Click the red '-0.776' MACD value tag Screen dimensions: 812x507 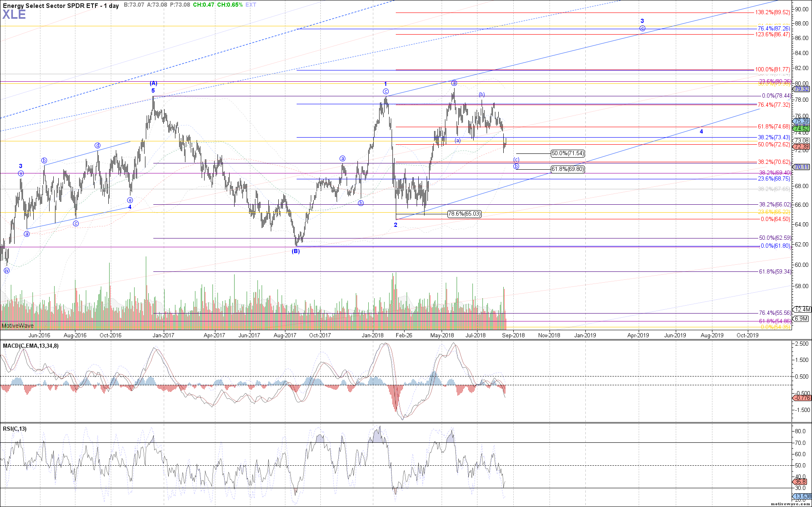click(802, 398)
